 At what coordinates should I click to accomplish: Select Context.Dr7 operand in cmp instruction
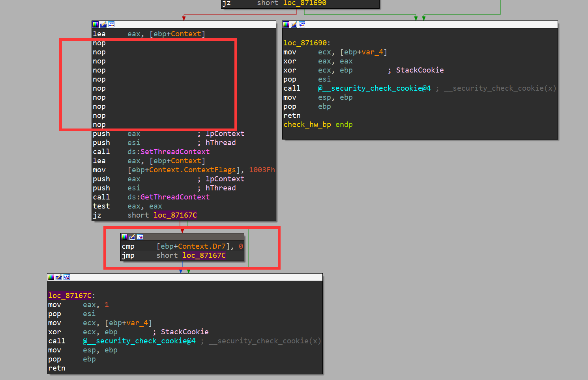(202, 246)
